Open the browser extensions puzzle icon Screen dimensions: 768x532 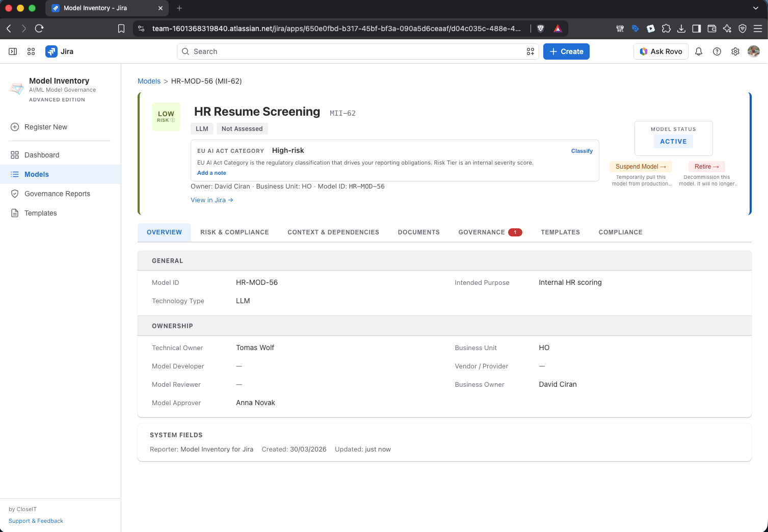click(666, 29)
